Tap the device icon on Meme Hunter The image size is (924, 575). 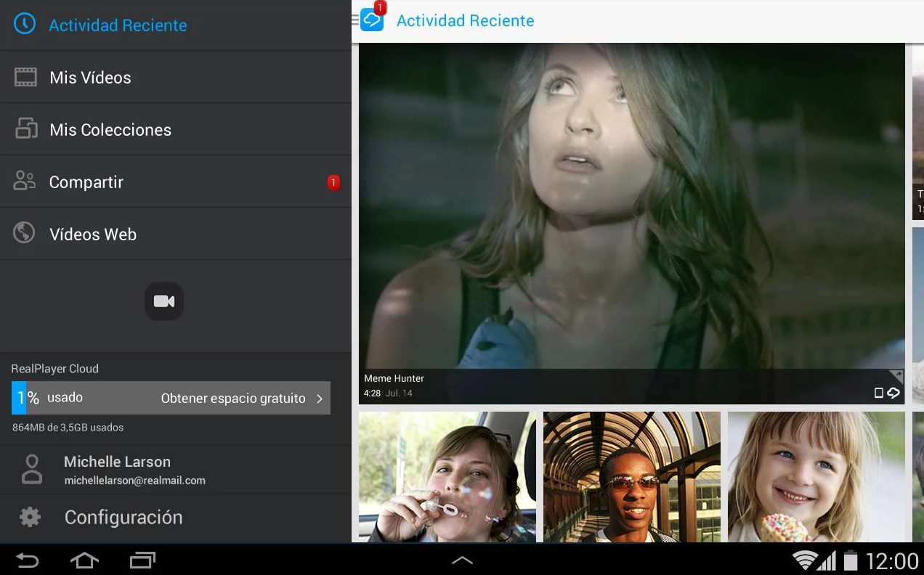[x=879, y=393]
